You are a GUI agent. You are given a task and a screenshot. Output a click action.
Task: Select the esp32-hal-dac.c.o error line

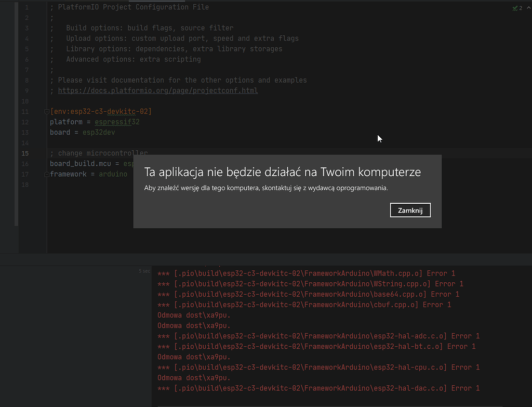point(318,388)
